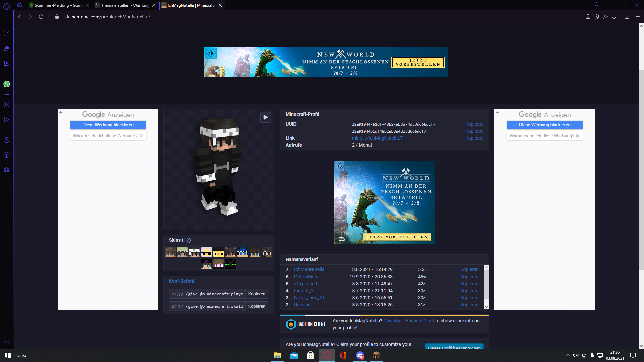The image size is (644, 362).
Task: Open the xDxpessed name entry
Action: pos(305,284)
